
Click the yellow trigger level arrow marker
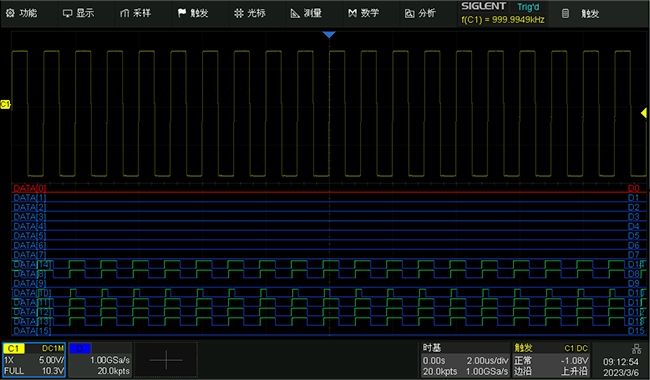click(x=644, y=113)
